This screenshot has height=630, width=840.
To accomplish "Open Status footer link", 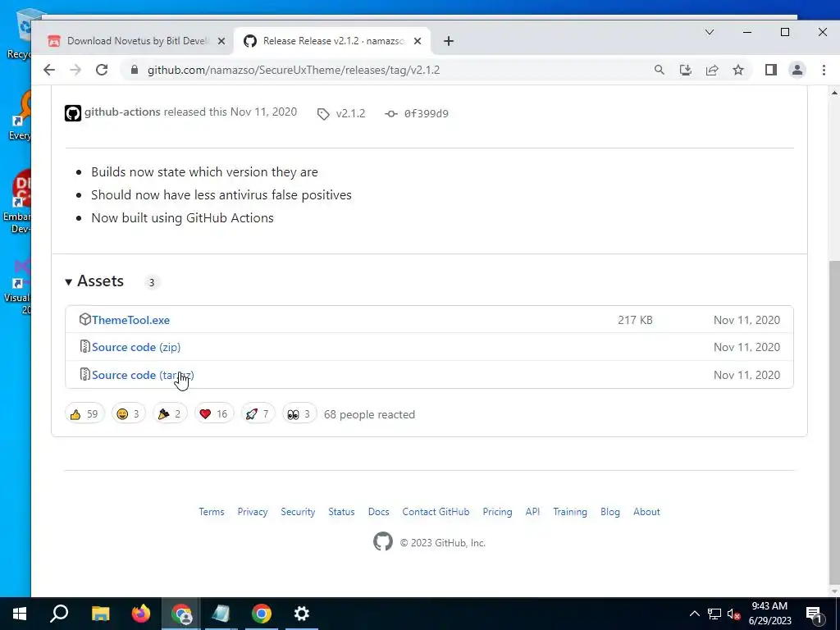I will coord(341,512).
